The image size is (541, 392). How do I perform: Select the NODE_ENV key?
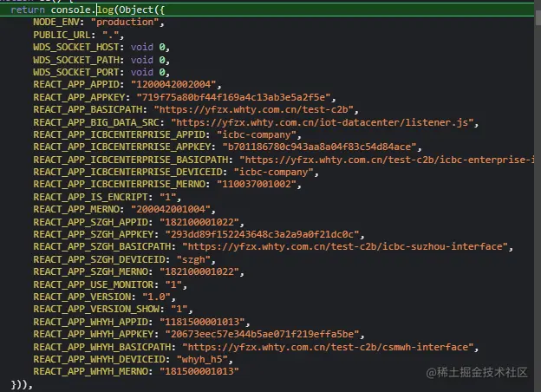pyautogui.click(x=56, y=22)
